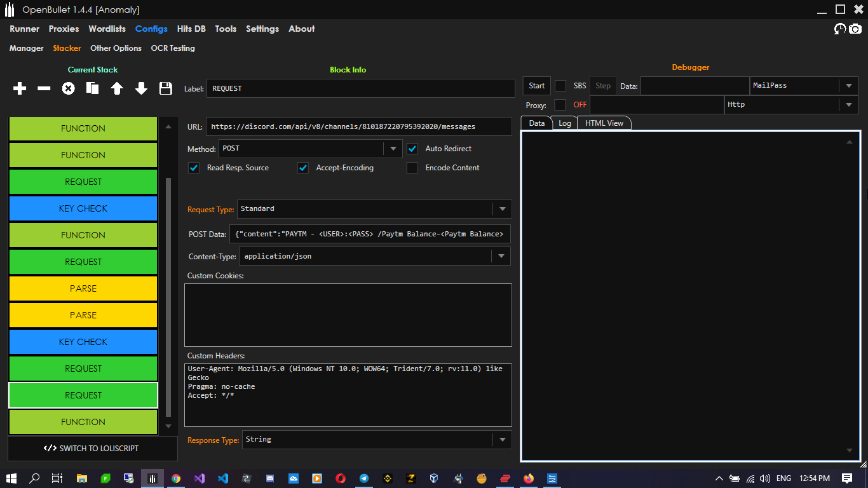The image size is (868, 488).
Task: Take a screenshot with the camera icon
Action: (855, 29)
